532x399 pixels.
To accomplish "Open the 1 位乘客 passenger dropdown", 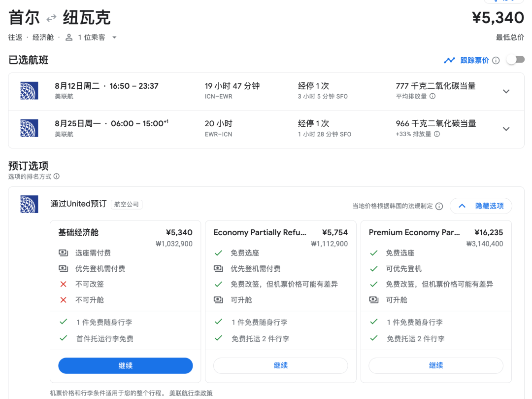I will coord(92,37).
